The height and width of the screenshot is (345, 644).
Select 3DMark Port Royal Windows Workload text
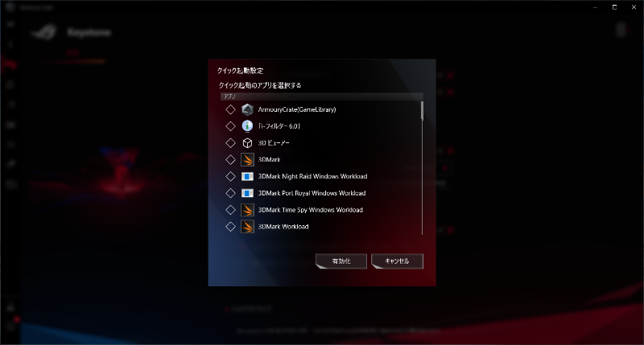click(x=312, y=193)
